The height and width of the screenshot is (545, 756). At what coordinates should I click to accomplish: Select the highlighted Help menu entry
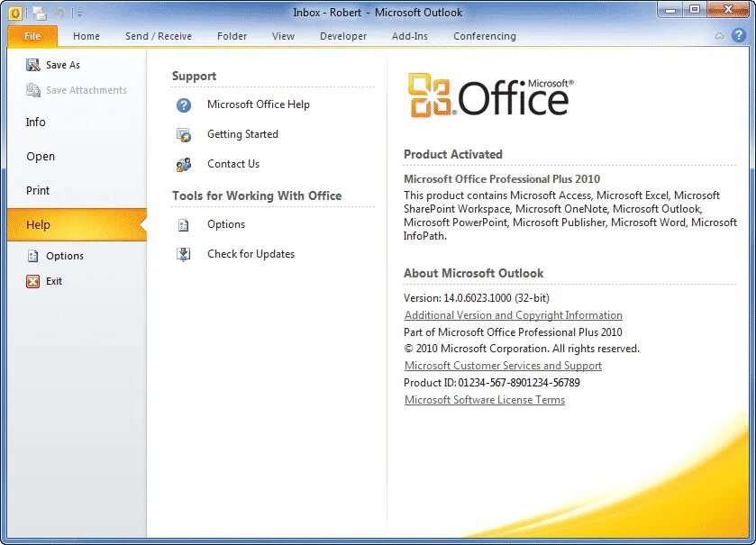(77, 224)
